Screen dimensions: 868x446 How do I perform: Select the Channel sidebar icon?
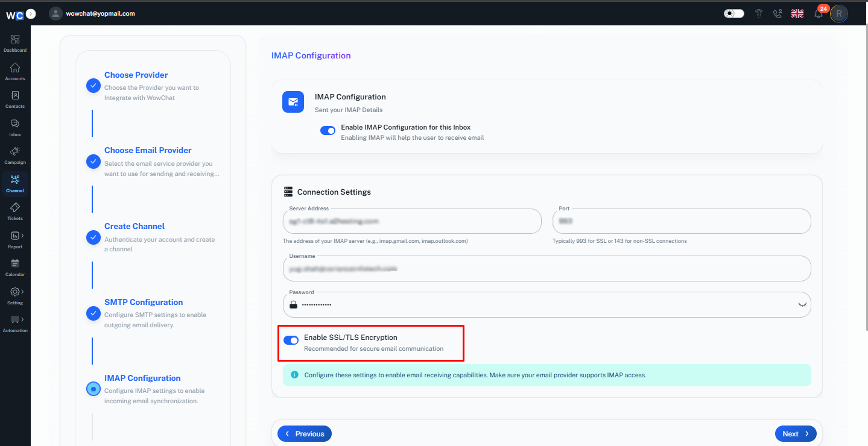15,184
